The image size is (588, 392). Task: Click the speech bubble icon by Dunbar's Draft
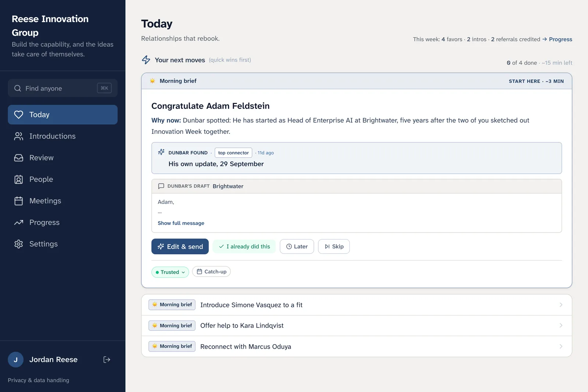click(x=161, y=186)
